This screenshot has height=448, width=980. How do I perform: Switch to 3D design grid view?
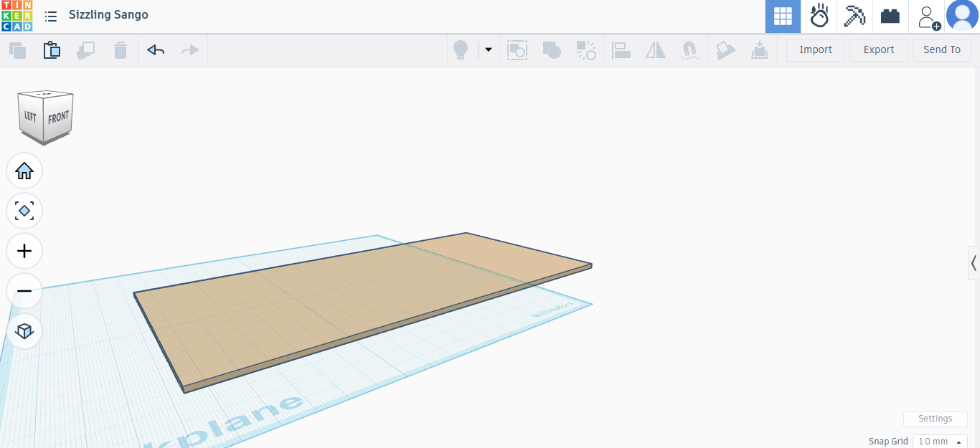coord(783,16)
